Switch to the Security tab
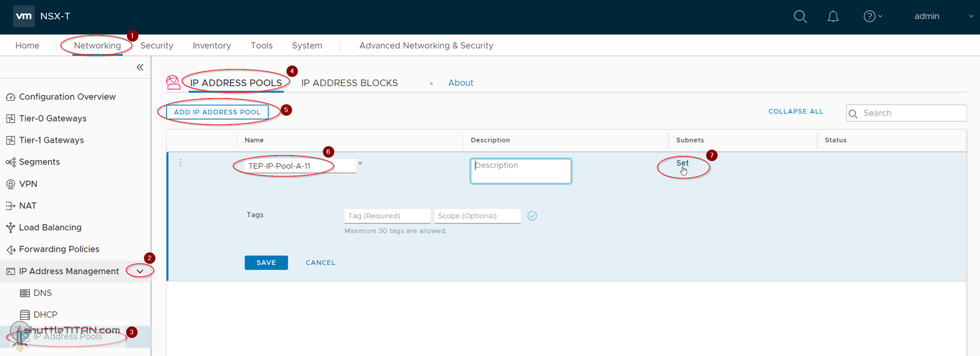This screenshot has width=980, height=356. [x=157, y=46]
